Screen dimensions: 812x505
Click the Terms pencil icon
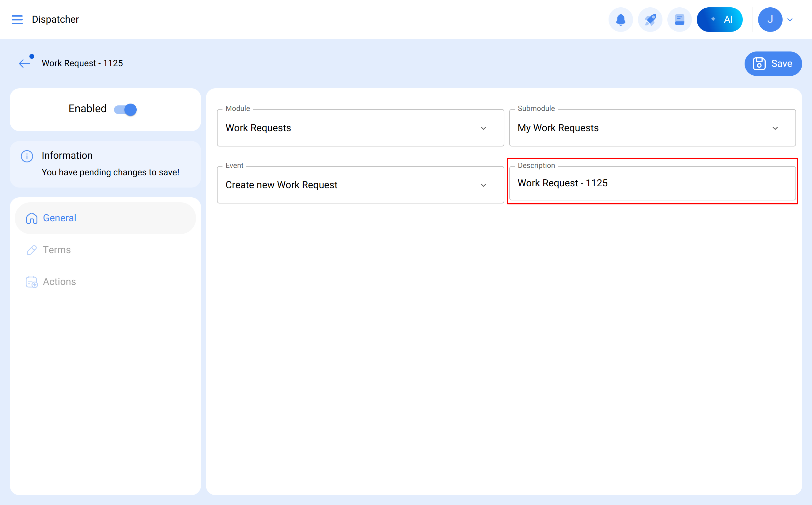click(x=32, y=250)
